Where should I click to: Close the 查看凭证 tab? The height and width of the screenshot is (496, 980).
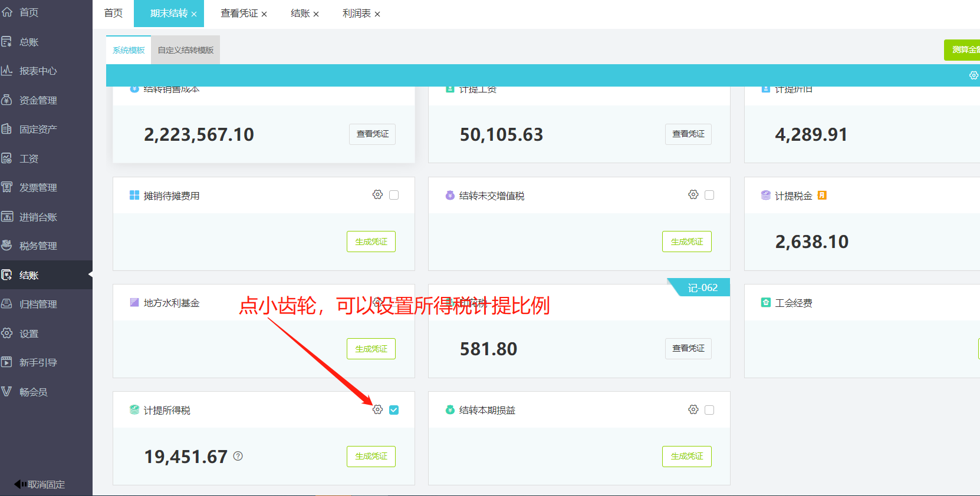point(264,14)
